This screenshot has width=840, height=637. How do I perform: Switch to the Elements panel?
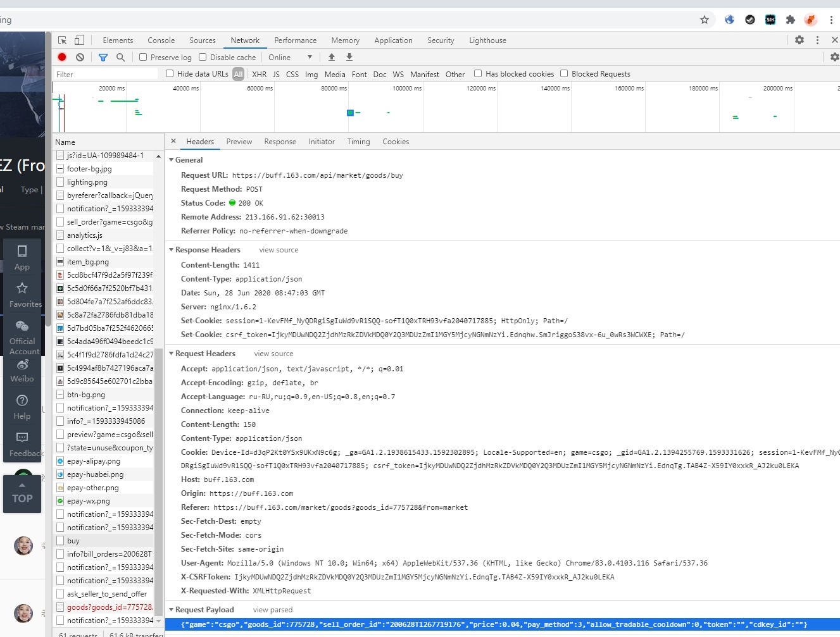click(x=118, y=40)
